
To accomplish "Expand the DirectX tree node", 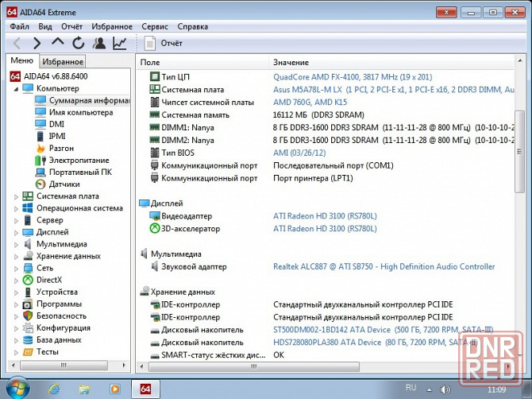I will (x=16, y=281).
